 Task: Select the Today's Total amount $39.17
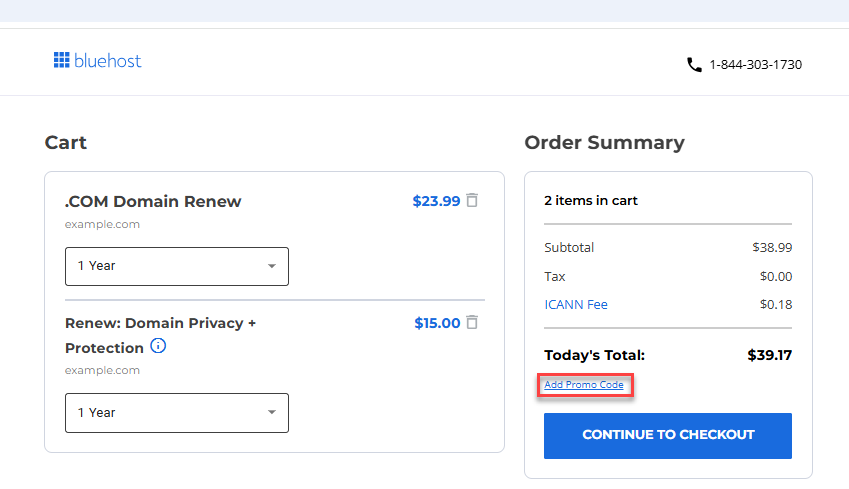769,355
